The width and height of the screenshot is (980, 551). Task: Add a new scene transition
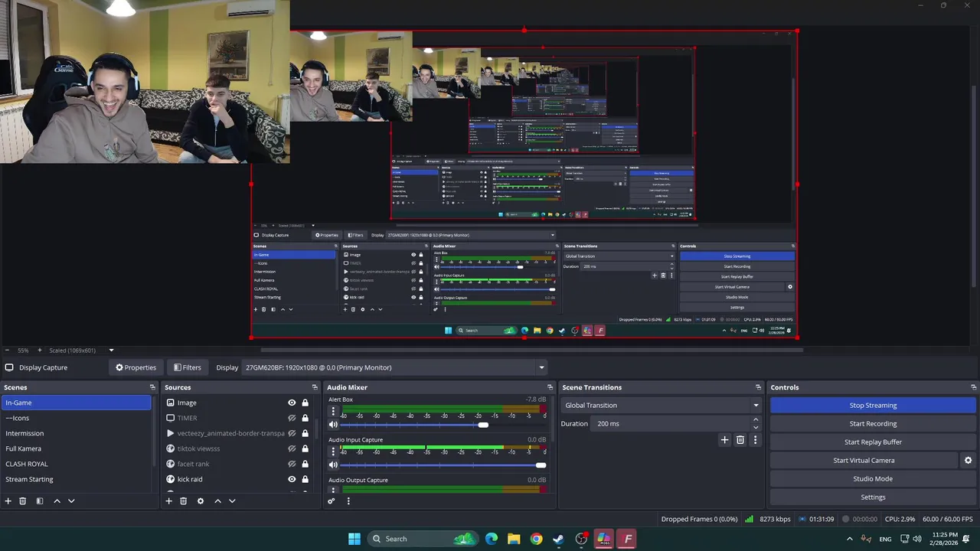click(x=725, y=440)
